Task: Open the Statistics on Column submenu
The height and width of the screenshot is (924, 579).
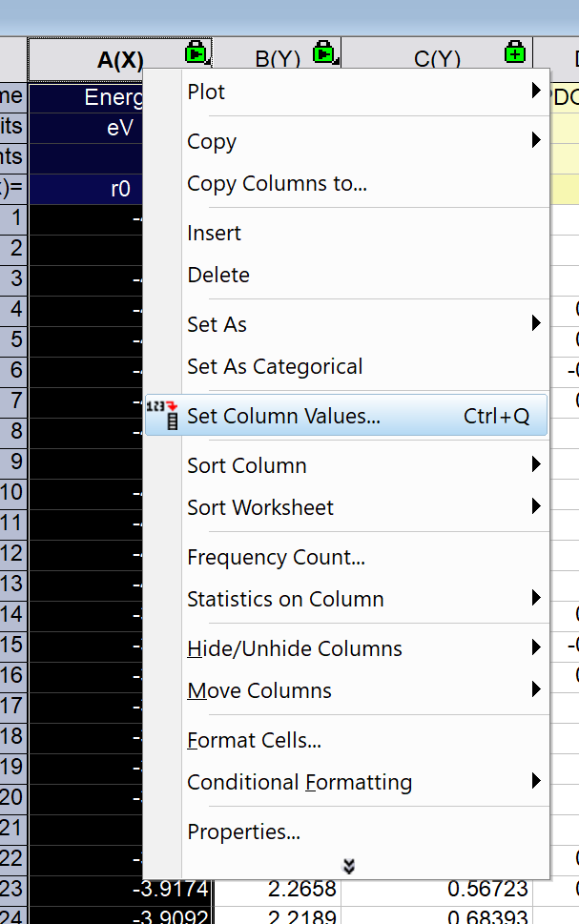Action: pos(285,599)
